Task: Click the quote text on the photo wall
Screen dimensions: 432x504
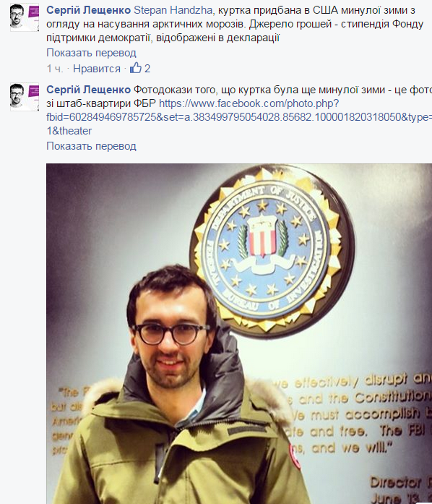Action: click(x=353, y=414)
